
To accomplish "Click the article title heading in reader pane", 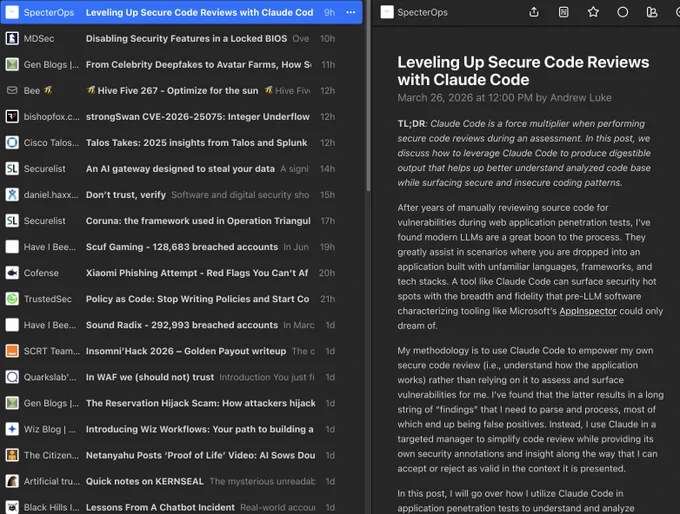I will coord(523,71).
